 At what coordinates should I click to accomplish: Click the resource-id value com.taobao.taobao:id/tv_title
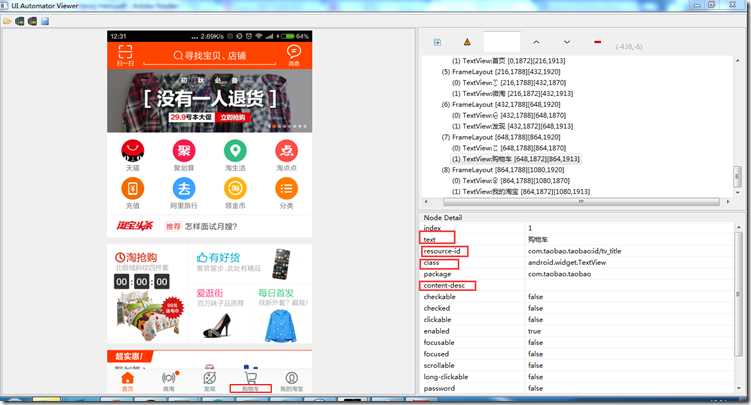[574, 251]
